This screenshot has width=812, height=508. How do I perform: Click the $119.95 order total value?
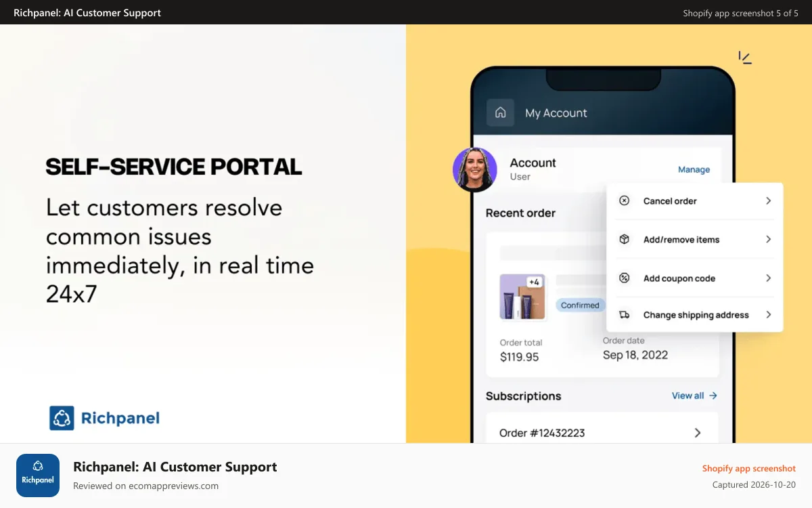519,356
